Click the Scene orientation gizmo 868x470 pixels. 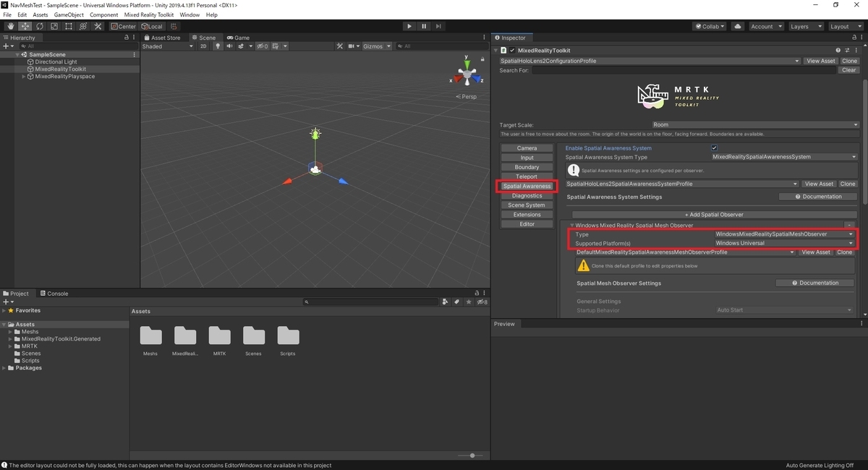point(468,73)
